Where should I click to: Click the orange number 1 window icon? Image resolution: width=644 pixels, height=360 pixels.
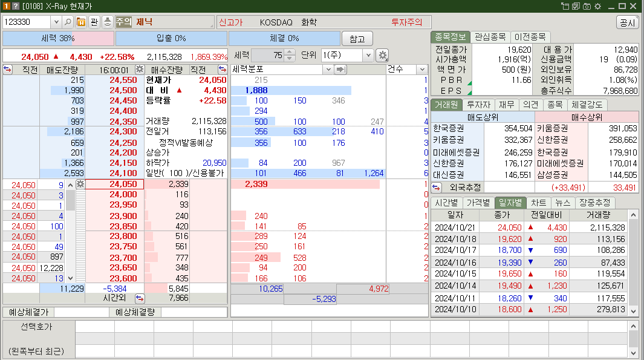6,6
